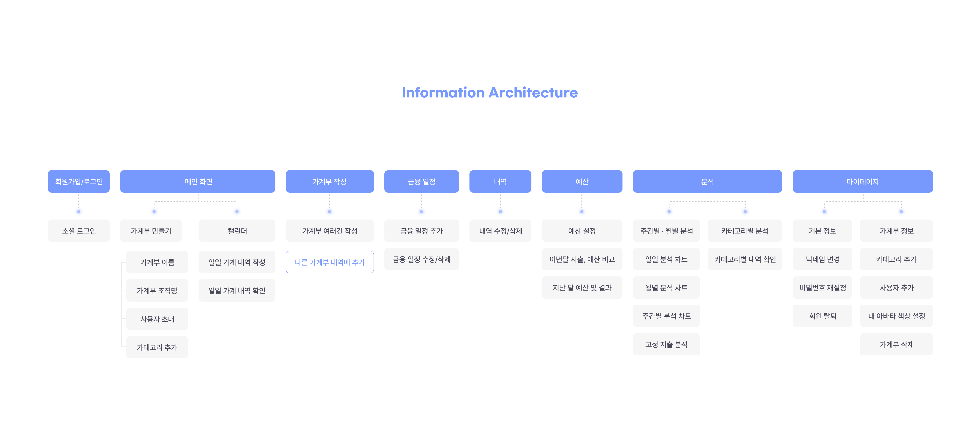This screenshot has height=445, width=980.
Task: Select the 가계부 삭제 node
Action: pyautogui.click(x=896, y=344)
